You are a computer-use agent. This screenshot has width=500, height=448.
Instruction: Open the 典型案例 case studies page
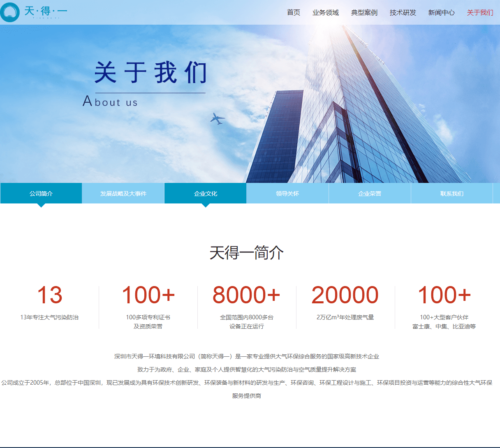coord(364,13)
